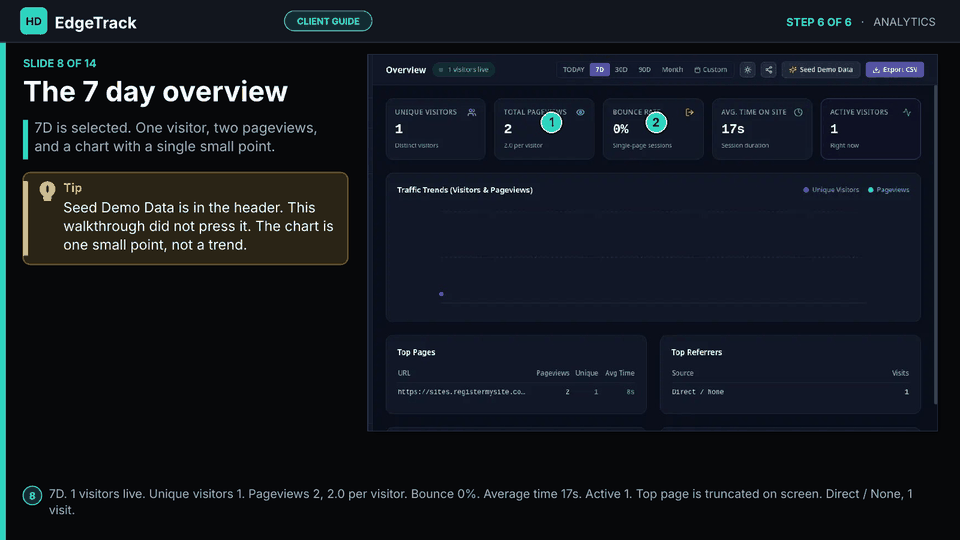Toggle Pageviews legend series
960x540 pixels.
888,190
